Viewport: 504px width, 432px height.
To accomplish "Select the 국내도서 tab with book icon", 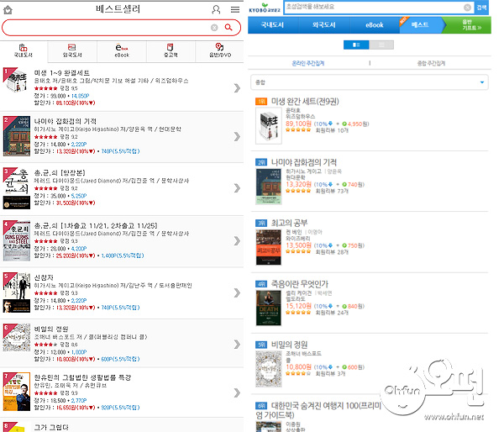I will 24,50.
